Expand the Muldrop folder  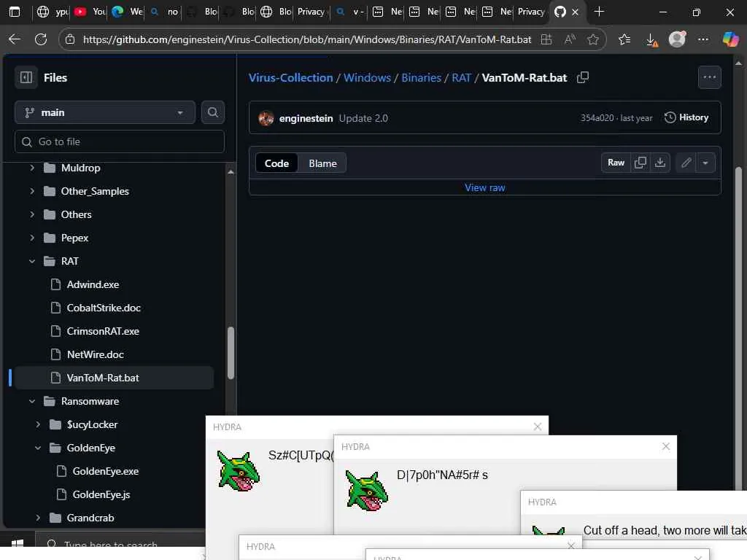(x=32, y=168)
